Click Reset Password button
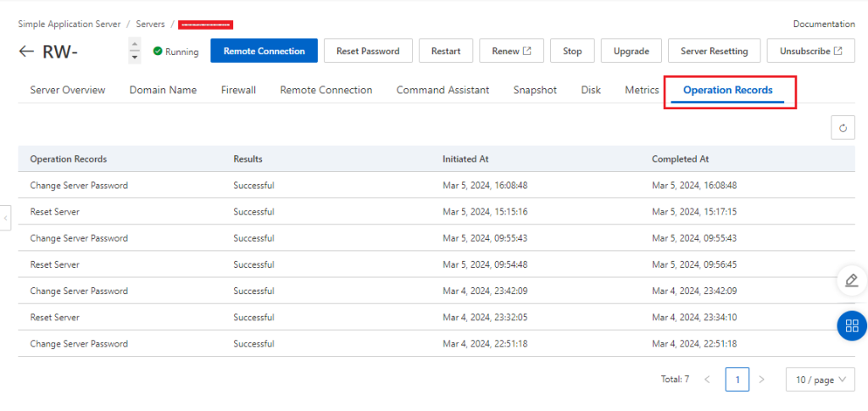The height and width of the screenshot is (411, 868). [x=368, y=51]
